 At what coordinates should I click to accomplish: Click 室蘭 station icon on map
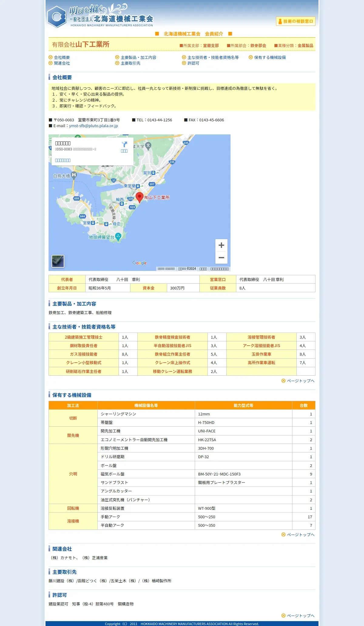pos(93,223)
